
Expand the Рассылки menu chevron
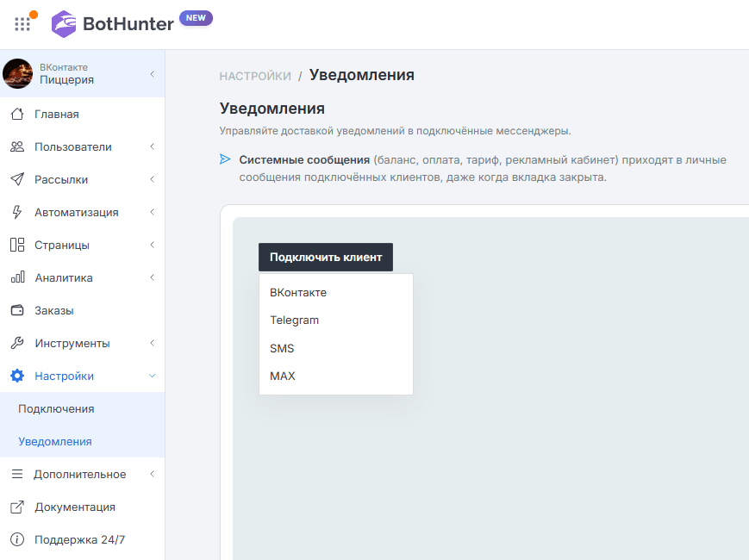coord(152,179)
